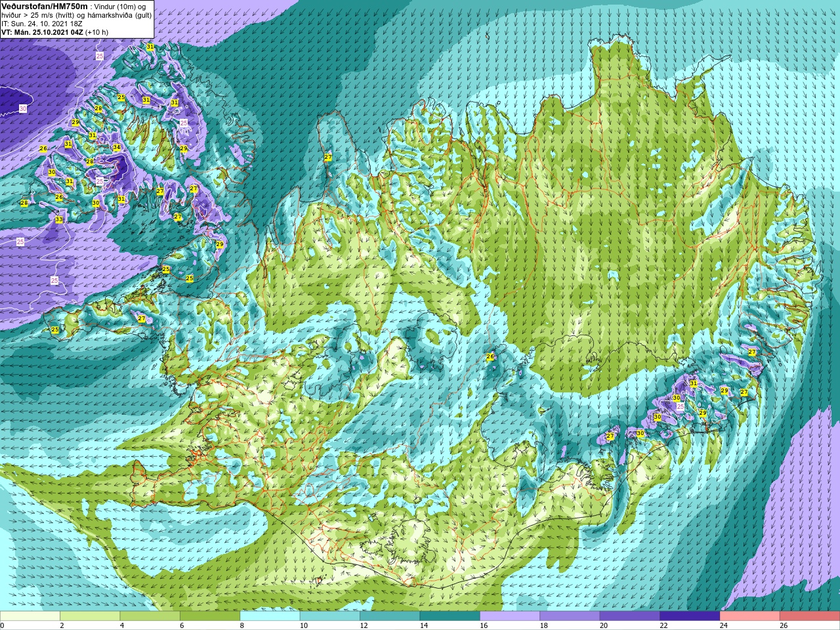Select the 8–10 m/s pale cyan legend swatch
The width and height of the screenshot is (840, 630).
click(x=270, y=616)
